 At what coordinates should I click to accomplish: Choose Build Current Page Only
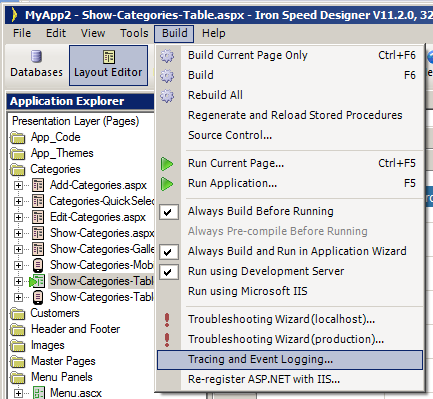(290, 55)
